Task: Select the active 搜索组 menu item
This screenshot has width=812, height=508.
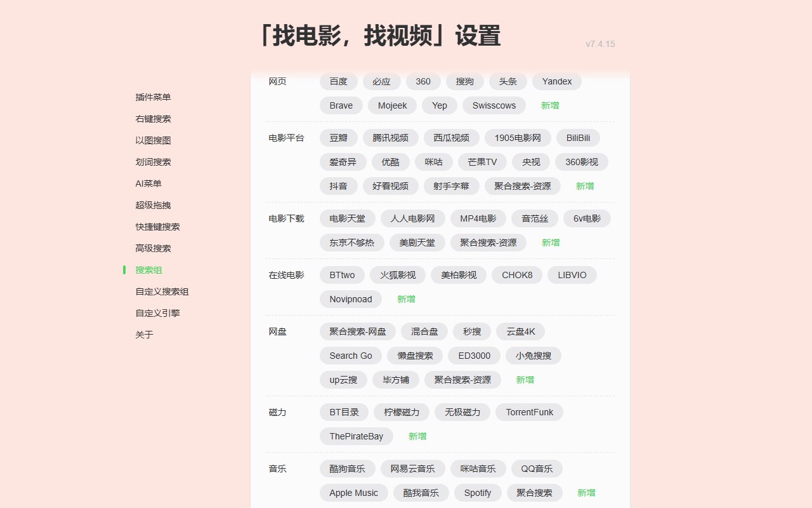Action: point(148,270)
